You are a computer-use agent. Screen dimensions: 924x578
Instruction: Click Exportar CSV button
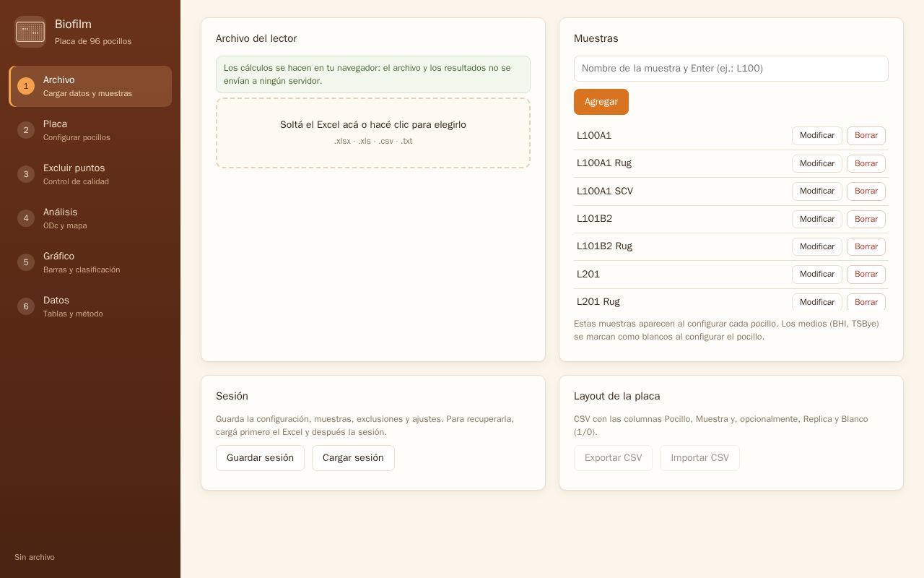[613, 458]
